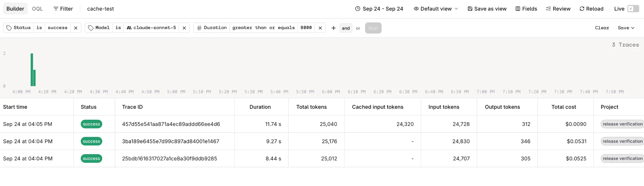644x186 pixels.
Task: Click the success badge in the 9.27 s row
Action: coord(91,141)
